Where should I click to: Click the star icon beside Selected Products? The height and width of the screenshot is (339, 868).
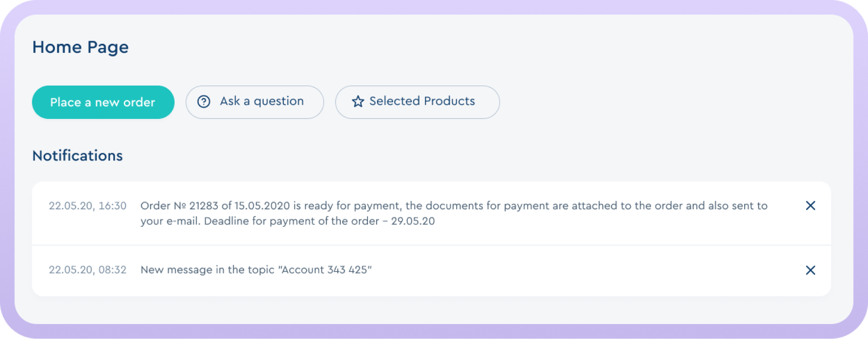coord(358,102)
